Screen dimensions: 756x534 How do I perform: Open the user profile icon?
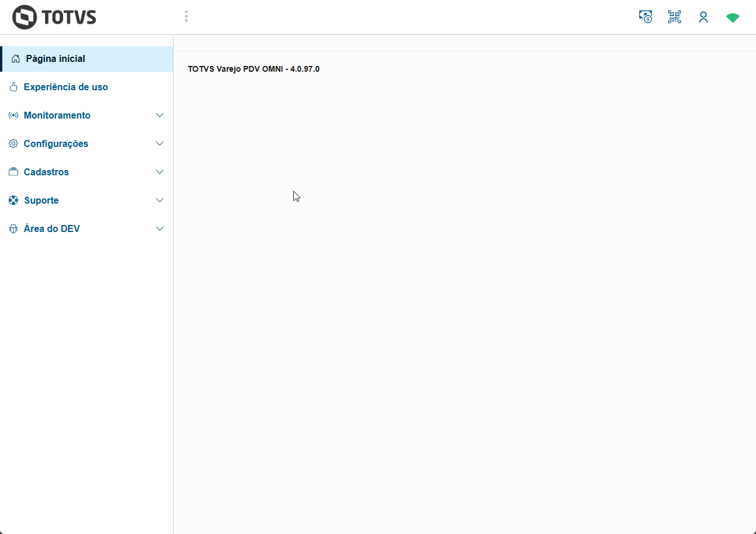[x=703, y=17]
